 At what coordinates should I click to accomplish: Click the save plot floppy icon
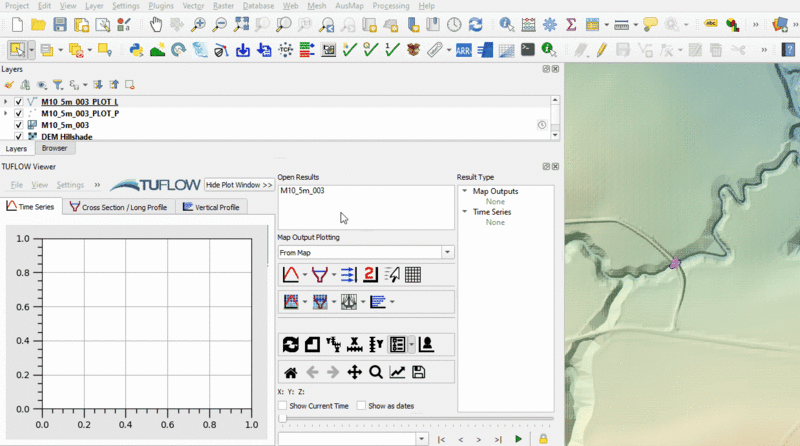(418, 372)
